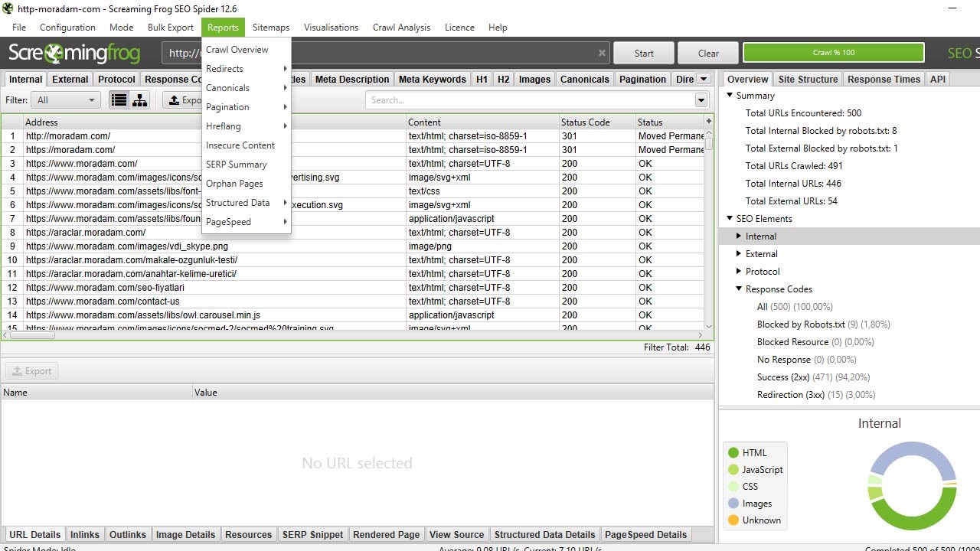The height and width of the screenshot is (551, 980).
Task: Switch to list view icon
Action: [x=119, y=100]
